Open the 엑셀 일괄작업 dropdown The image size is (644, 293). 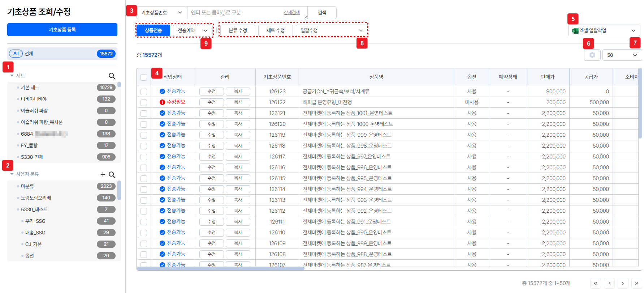pos(604,30)
